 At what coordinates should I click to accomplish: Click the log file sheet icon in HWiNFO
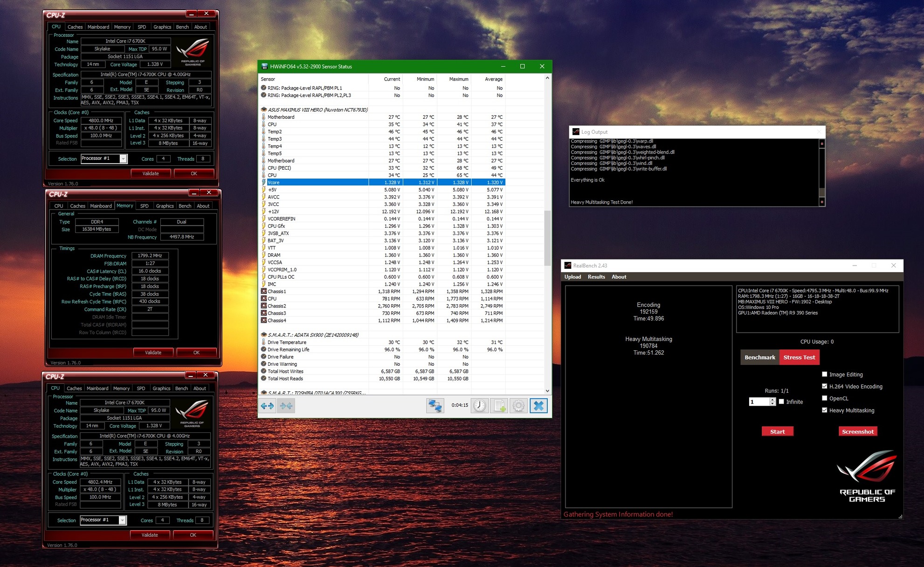499,406
